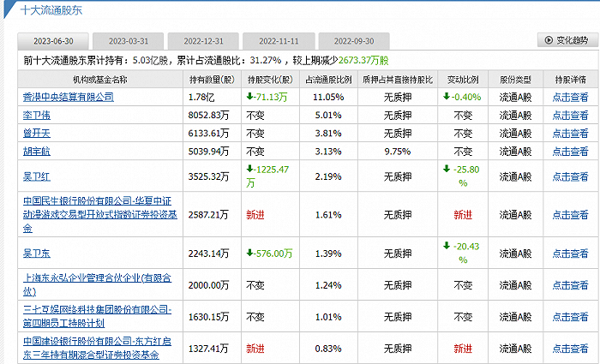Switch to the 2022-12-31 tab
The width and height of the screenshot is (600, 364).
click(203, 41)
